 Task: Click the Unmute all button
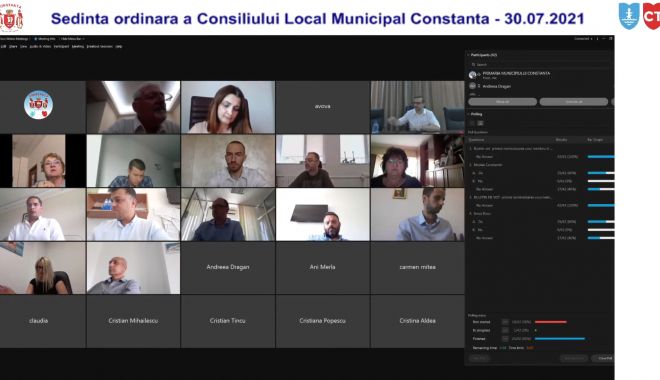coord(574,102)
